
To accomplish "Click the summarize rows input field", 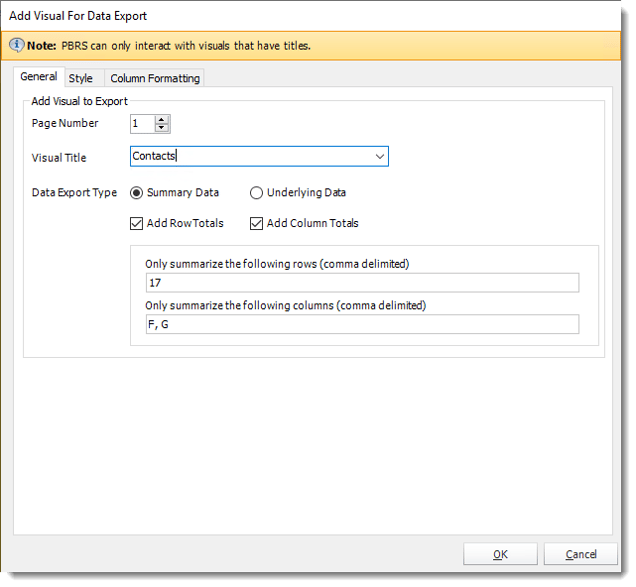I will pos(362,283).
